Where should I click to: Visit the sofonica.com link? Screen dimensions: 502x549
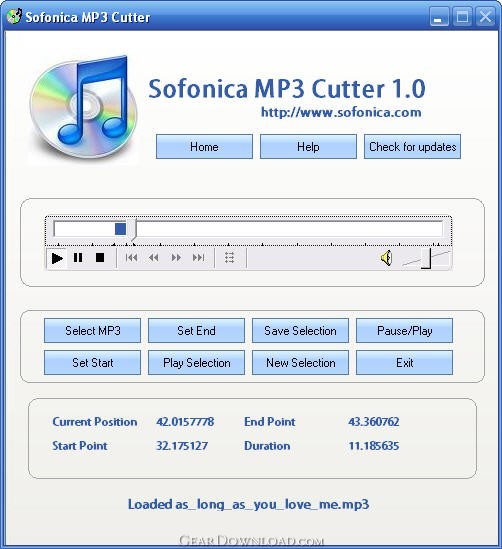(x=341, y=112)
